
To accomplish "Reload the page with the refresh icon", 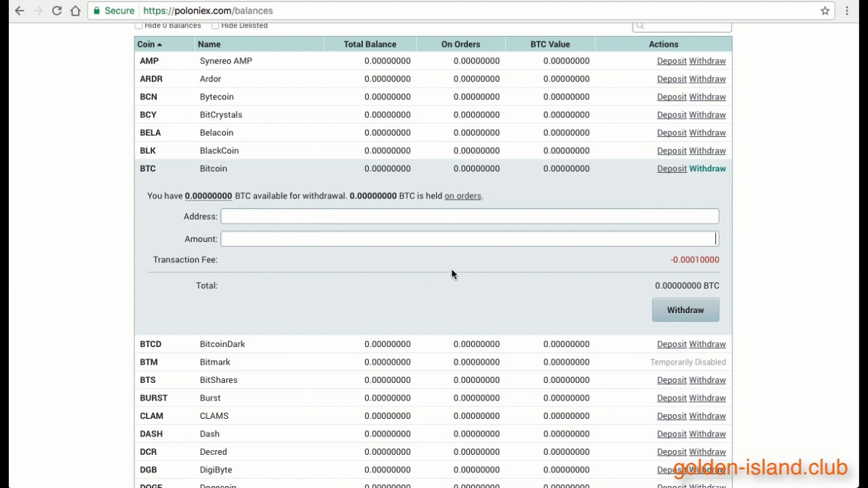I will click(57, 11).
